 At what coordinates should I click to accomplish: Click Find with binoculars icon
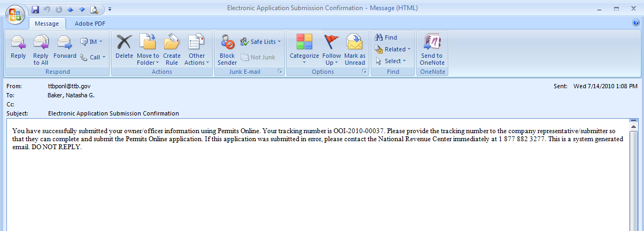pyautogui.click(x=386, y=37)
